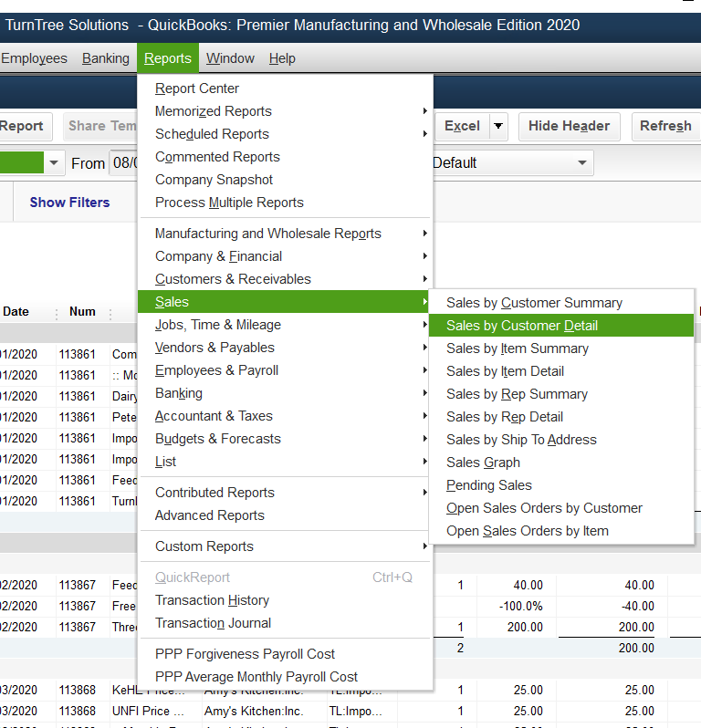Choose Company Snapshot from Reports menu
This screenshot has width=701, height=728.
tap(214, 180)
